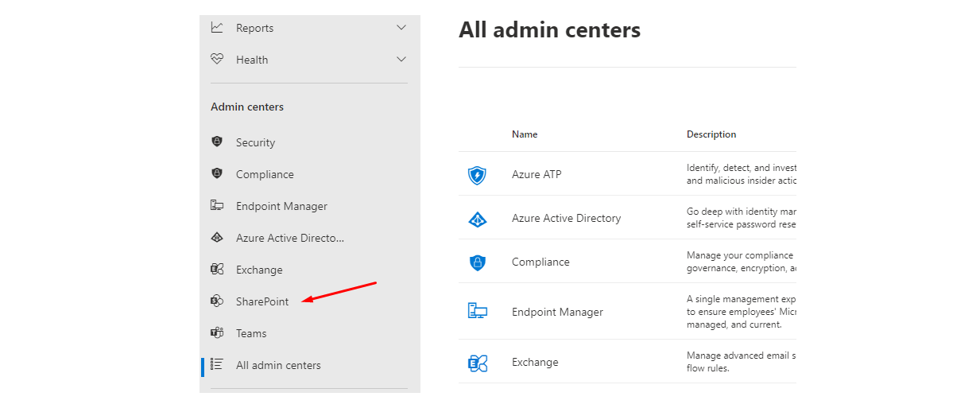The height and width of the screenshot is (408, 980).
Task: Click the SharePoint icon in sidebar
Action: tap(217, 301)
